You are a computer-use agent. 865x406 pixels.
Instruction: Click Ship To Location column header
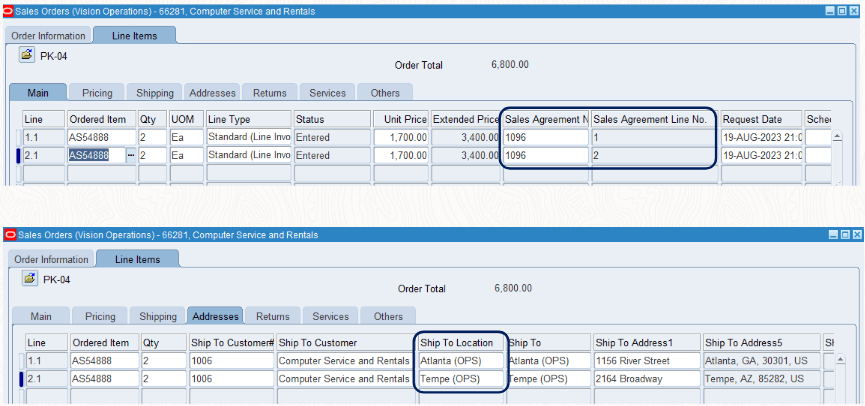pos(461,343)
